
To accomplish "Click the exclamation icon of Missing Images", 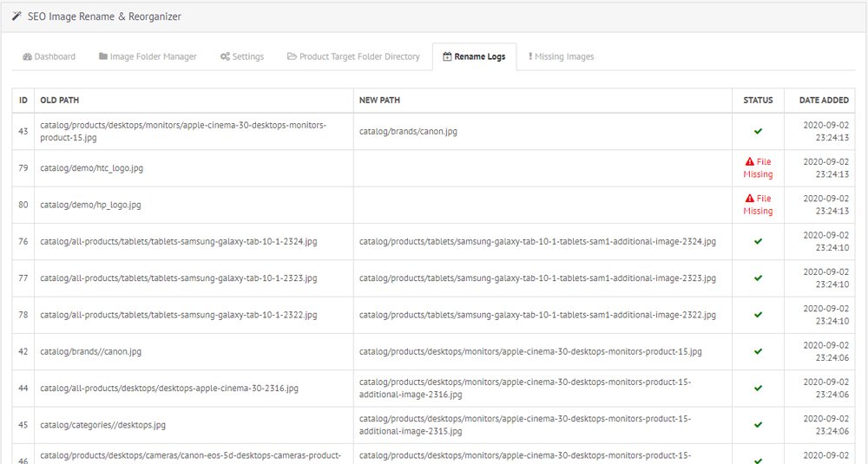I will click(530, 56).
